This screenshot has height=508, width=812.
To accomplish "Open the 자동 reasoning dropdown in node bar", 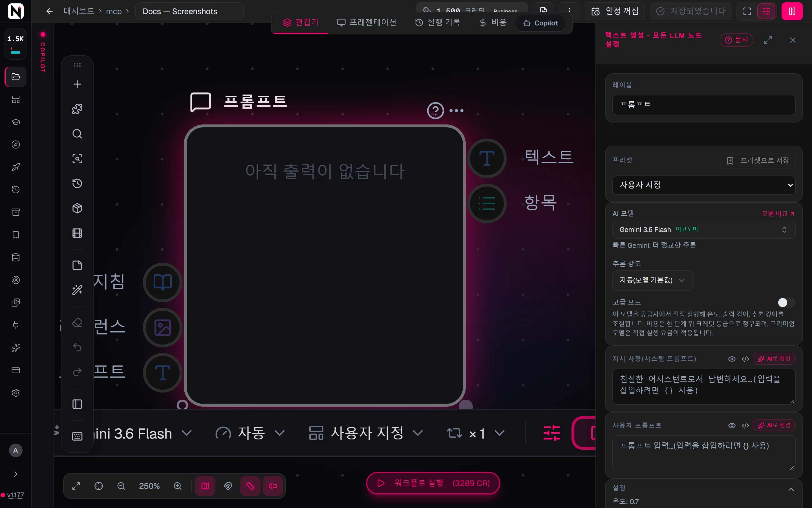I will click(x=250, y=433).
